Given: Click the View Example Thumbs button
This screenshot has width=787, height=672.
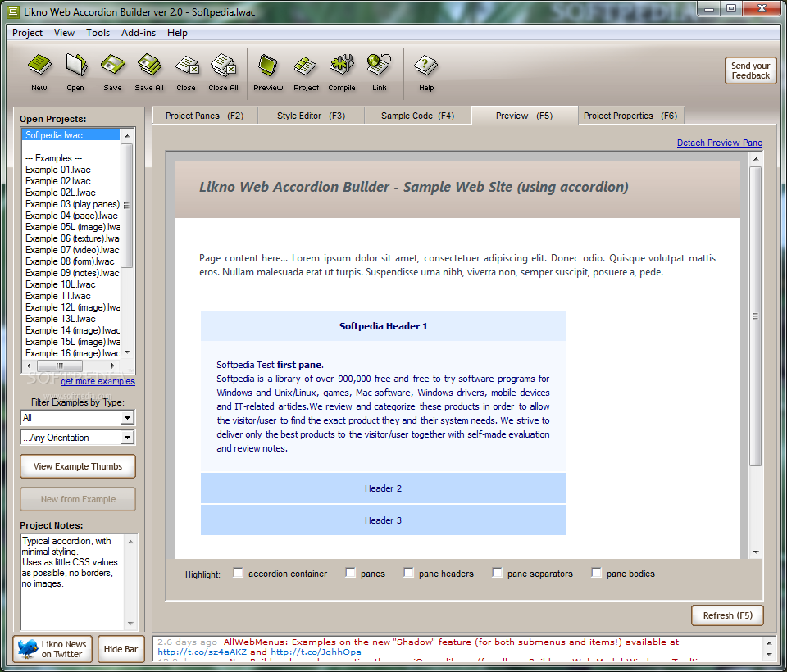Looking at the screenshot, I should [78, 466].
